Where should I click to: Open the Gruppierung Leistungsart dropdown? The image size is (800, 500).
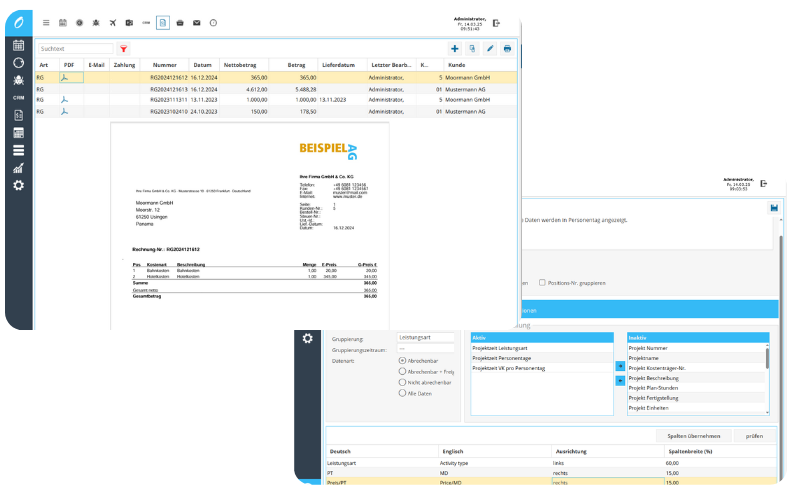point(427,338)
